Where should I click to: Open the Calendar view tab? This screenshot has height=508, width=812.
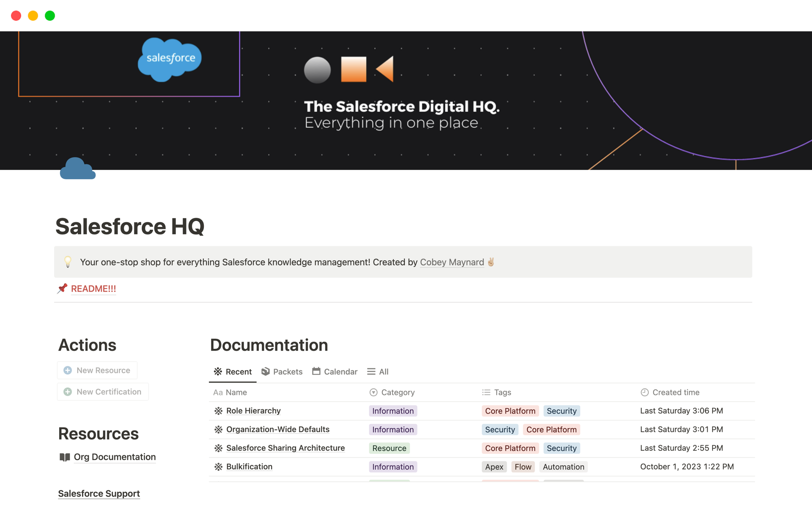[x=335, y=372]
